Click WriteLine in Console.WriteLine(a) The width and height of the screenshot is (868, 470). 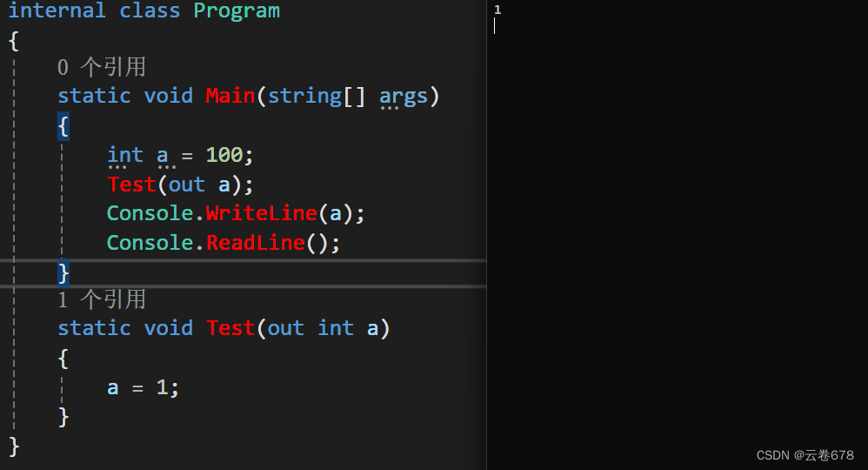(261, 213)
